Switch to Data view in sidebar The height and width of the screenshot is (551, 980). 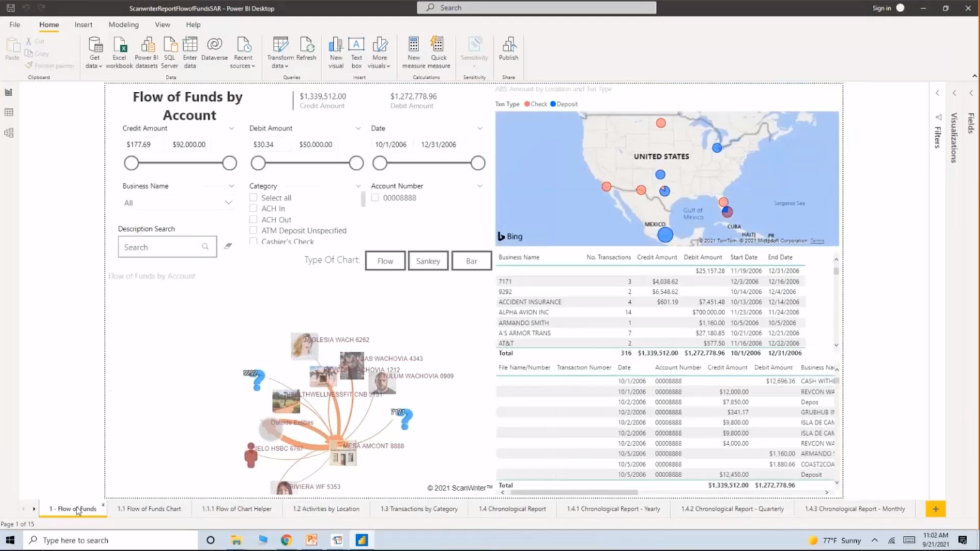coord(9,112)
